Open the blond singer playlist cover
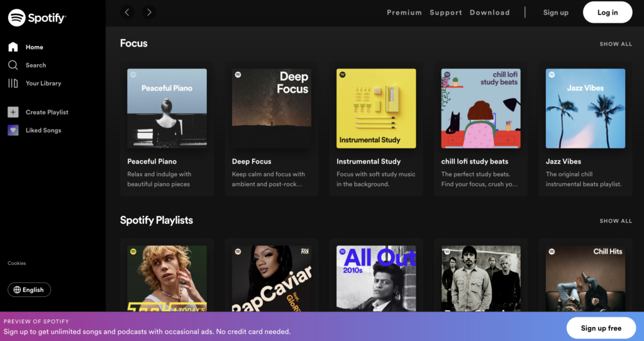 point(167,278)
